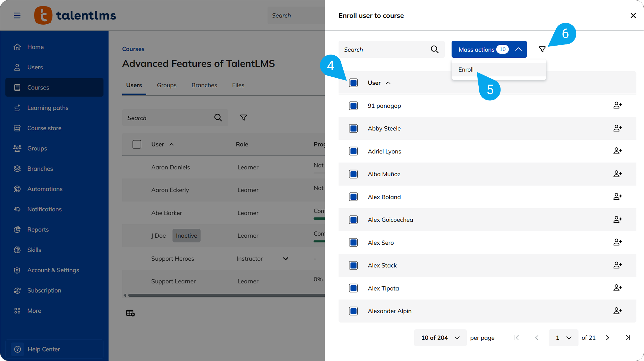Open the filter icon in enroll panel
Image resolution: width=644 pixels, height=361 pixels.
pos(542,49)
